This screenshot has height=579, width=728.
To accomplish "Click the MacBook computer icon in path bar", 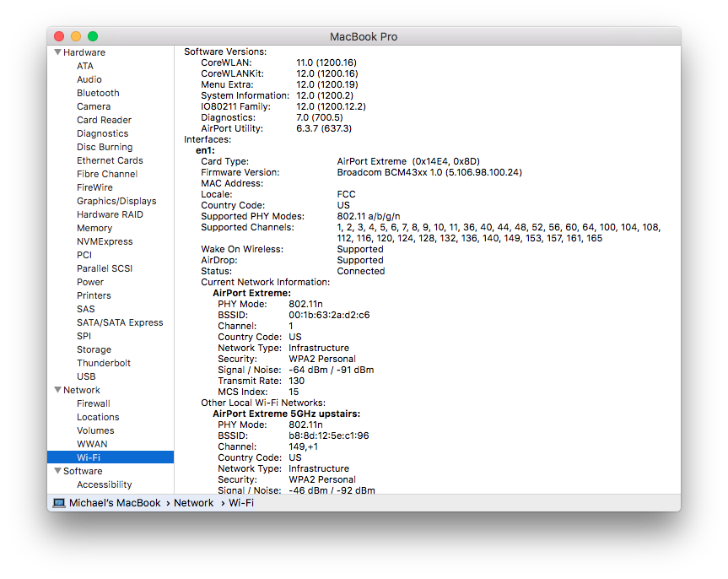I will coord(59,503).
